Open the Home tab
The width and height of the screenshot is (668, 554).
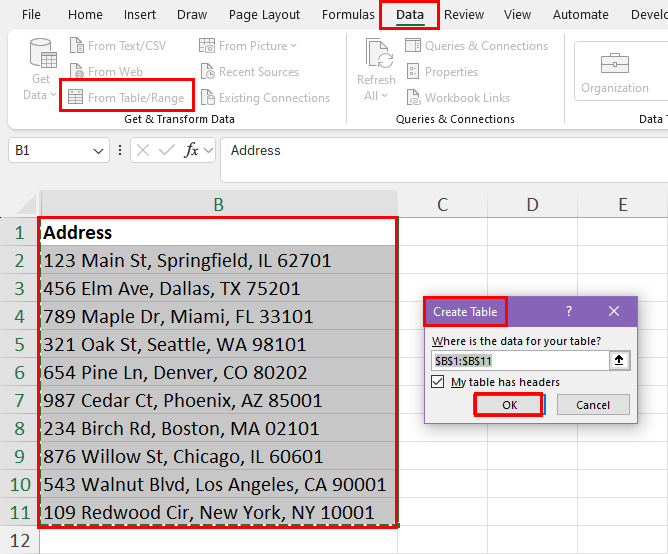click(x=85, y=14)
